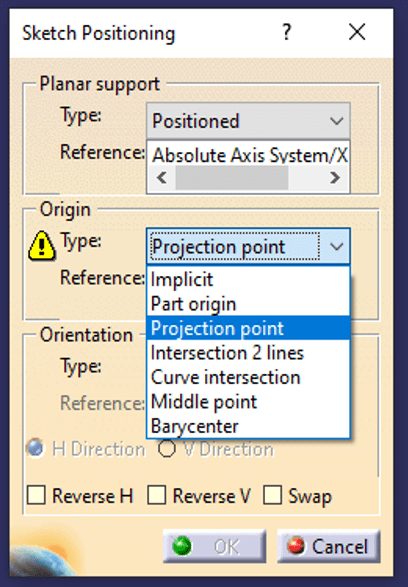
Task: Choose Implicit from the origin list
Action: (249, 279)
